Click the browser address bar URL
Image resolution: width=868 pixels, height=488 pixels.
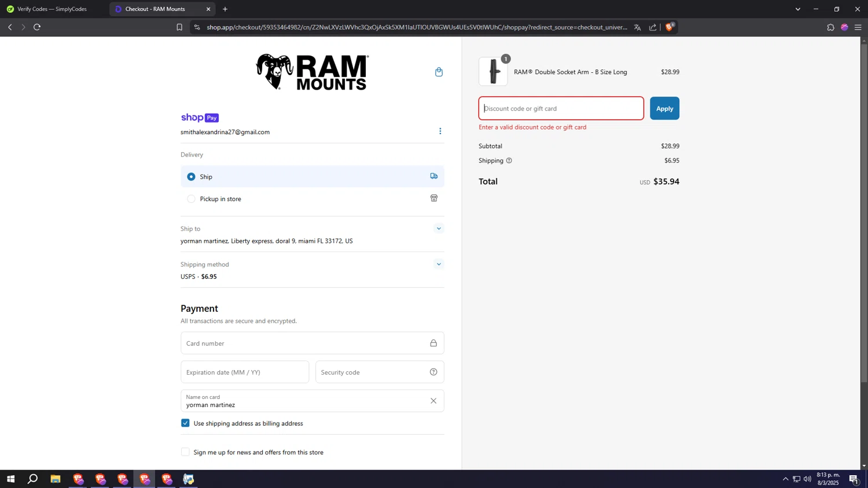(x=417, y=27)
